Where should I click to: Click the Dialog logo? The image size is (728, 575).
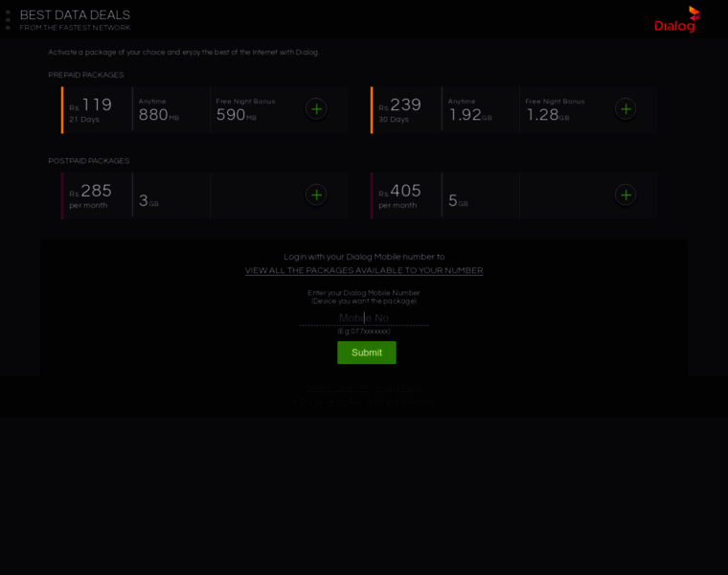tap(677, 19)
